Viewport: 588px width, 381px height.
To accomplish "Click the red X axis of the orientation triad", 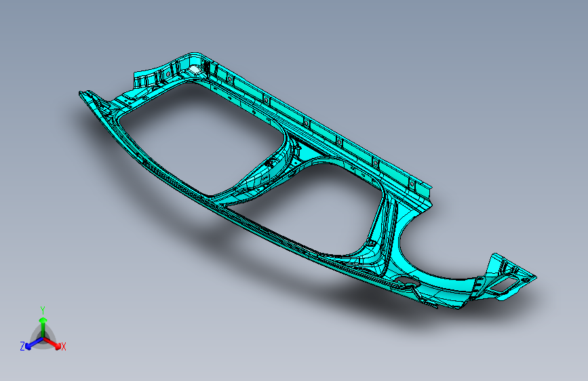I will [x=52, y=343].
